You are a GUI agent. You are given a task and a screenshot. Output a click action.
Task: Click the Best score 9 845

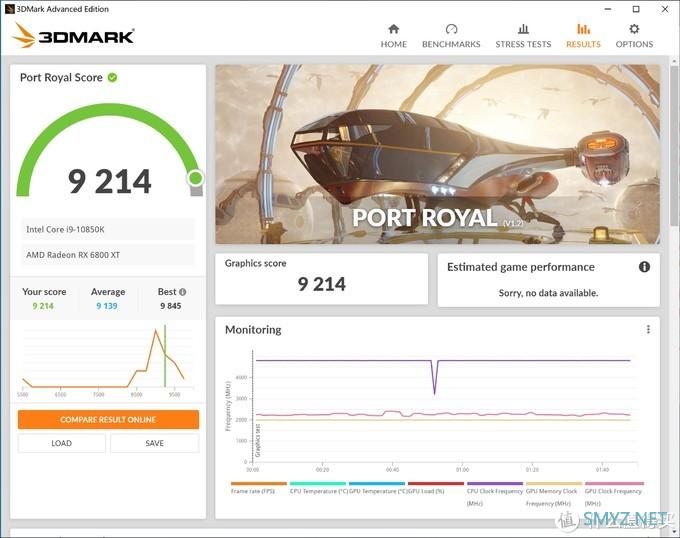[170, 306]
